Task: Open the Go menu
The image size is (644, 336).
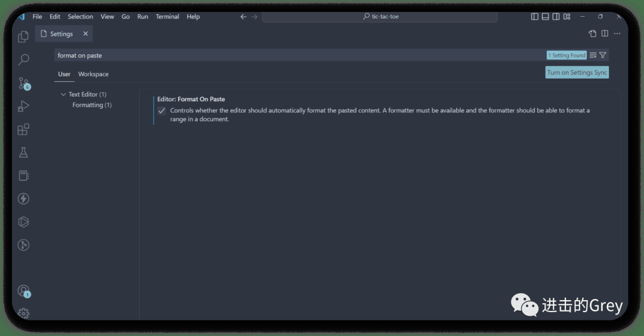Action: [x=126, y=17]
